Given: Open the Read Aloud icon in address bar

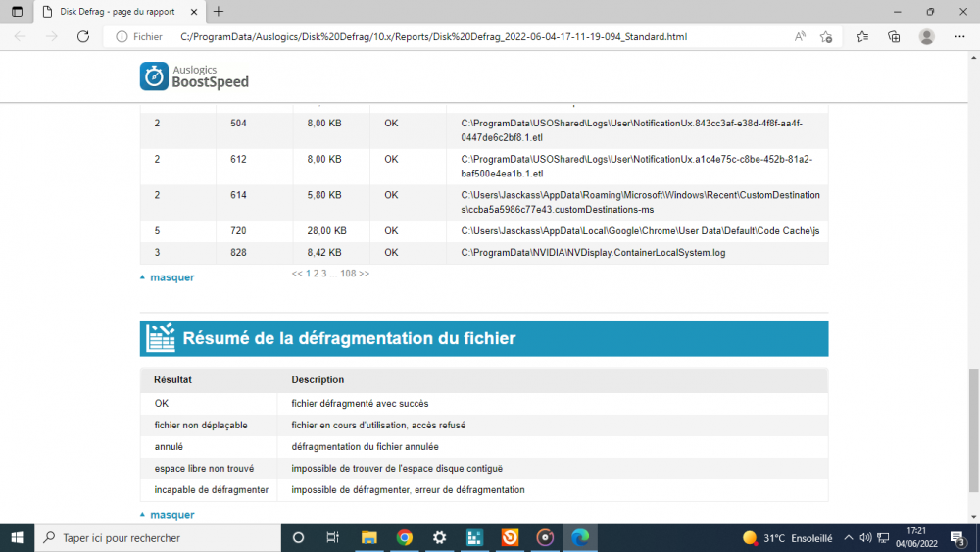Looking at the screenshot, I should coord(800,36).
